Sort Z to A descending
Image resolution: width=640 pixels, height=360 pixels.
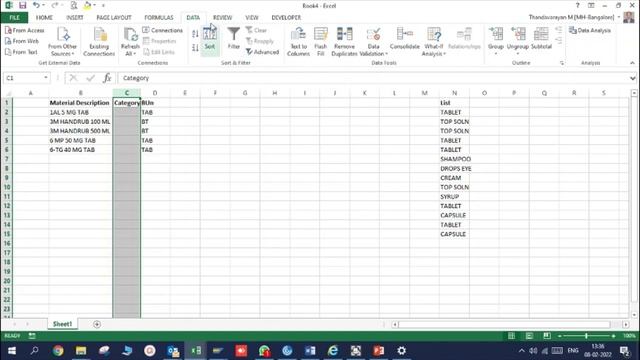point(195,48)
